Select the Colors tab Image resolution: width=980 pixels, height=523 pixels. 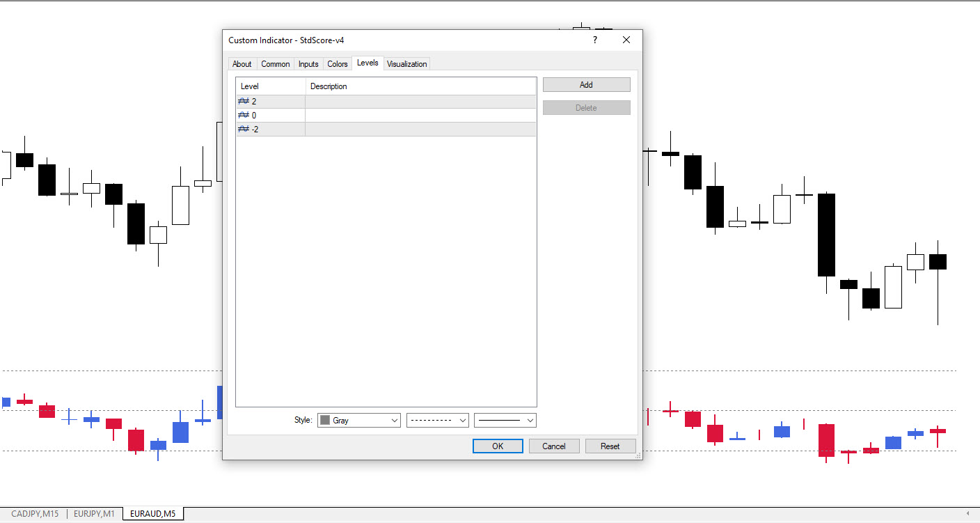click(x=338, y=64)
